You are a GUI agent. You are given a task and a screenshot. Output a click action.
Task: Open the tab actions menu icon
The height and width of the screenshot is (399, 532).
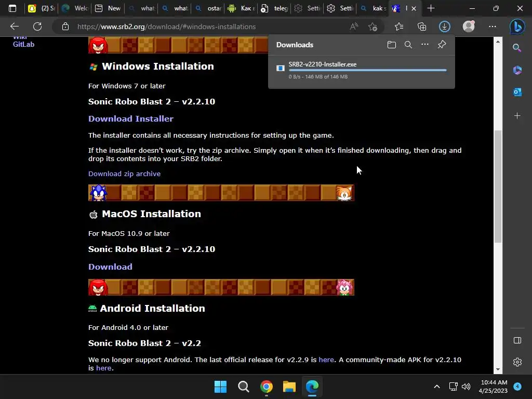click(x=12, y=8)
